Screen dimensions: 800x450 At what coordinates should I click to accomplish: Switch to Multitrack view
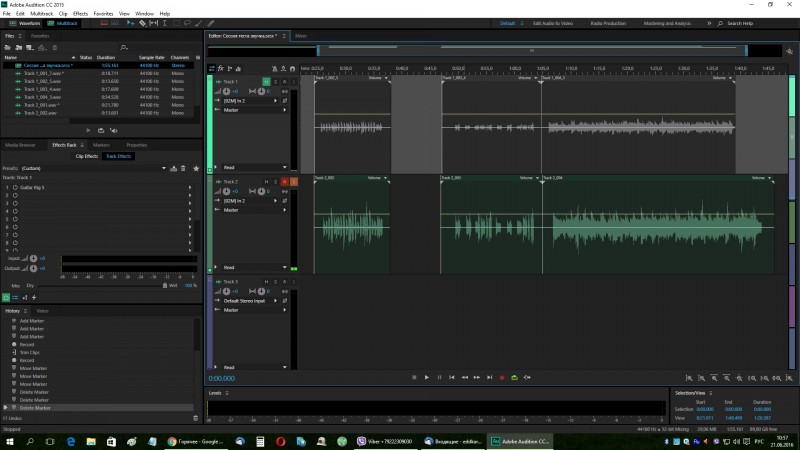(x=62, y=23)
